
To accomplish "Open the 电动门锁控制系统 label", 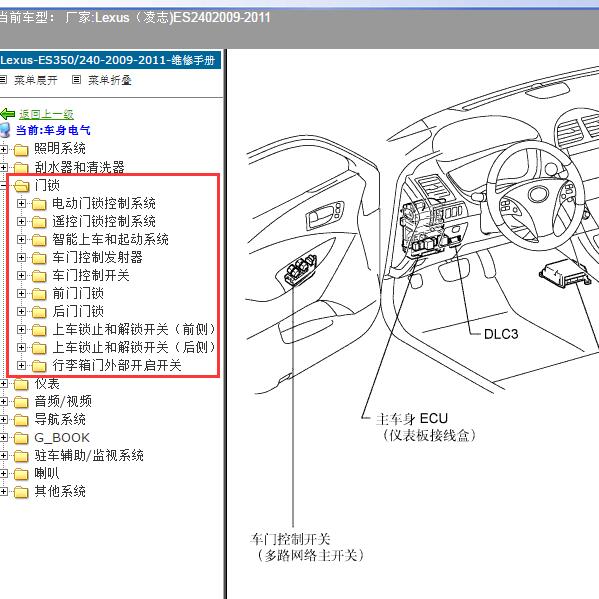I will 104,203.
